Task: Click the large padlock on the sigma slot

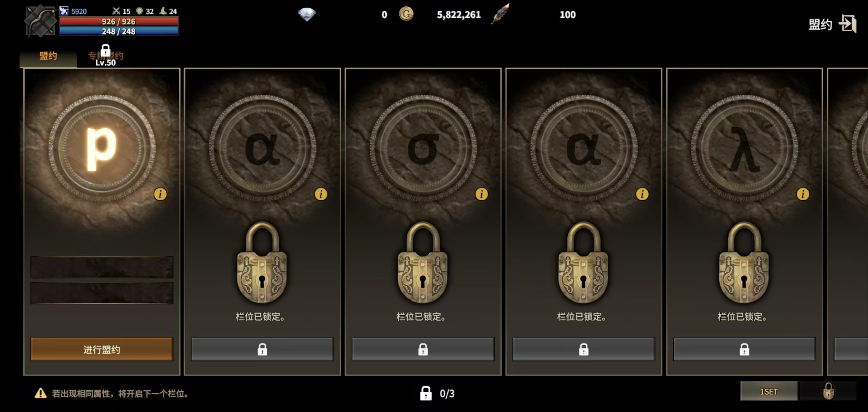Action: click(422, 262)
